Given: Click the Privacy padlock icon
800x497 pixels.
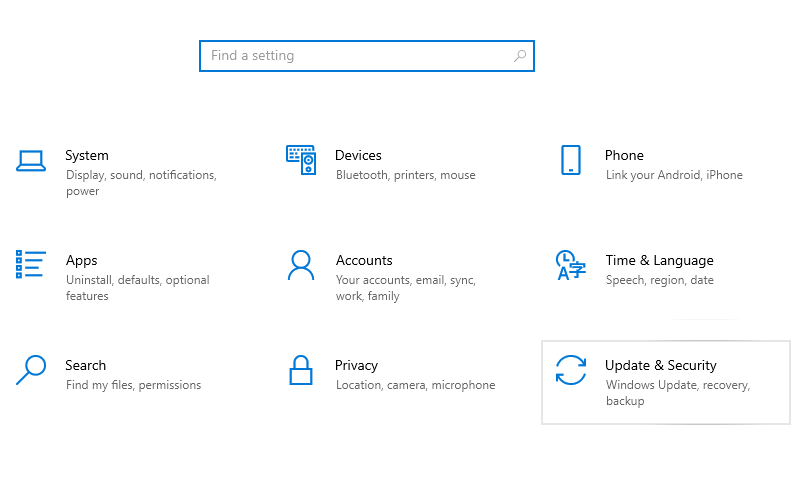Looking at the screenshot, I should pyautogui.click(x=301, y=370).
